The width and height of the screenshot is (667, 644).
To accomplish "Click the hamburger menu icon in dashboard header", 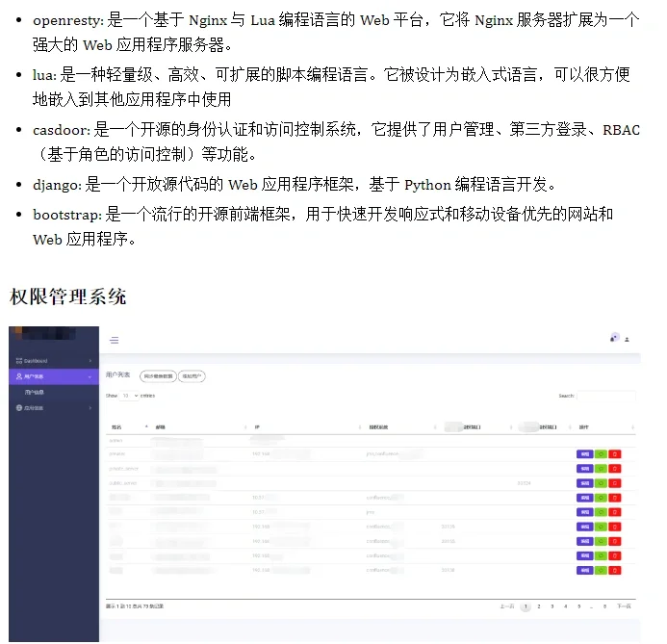I will coord(114,340).
